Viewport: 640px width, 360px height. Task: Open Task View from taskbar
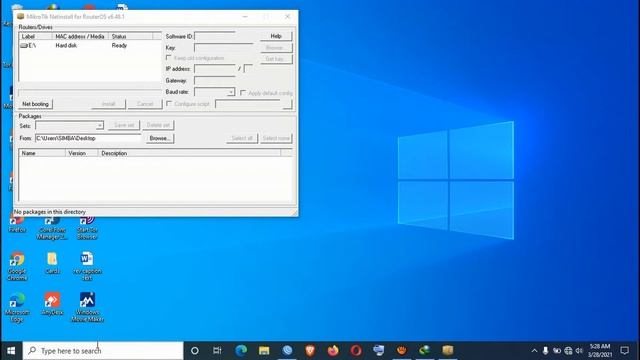pyautogui.click(x=217, y=351)
